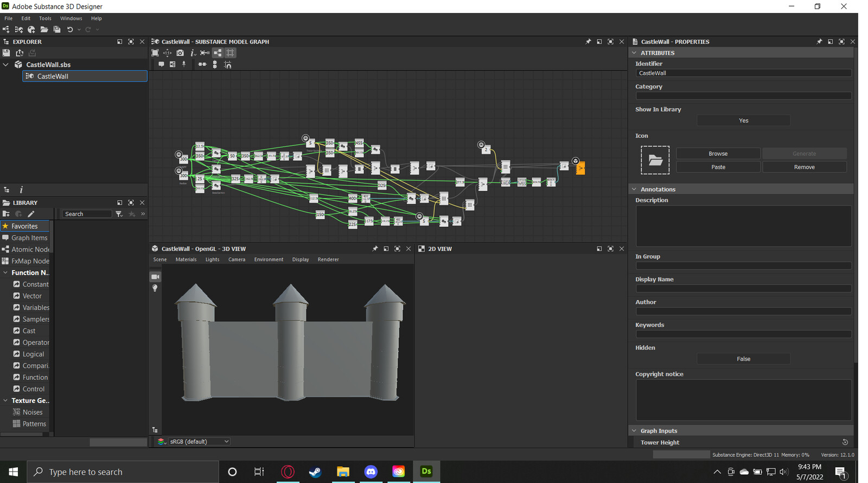Toggle the Hidden False button
This screenshot has height=483, width=868.
(x=743, y=359)
